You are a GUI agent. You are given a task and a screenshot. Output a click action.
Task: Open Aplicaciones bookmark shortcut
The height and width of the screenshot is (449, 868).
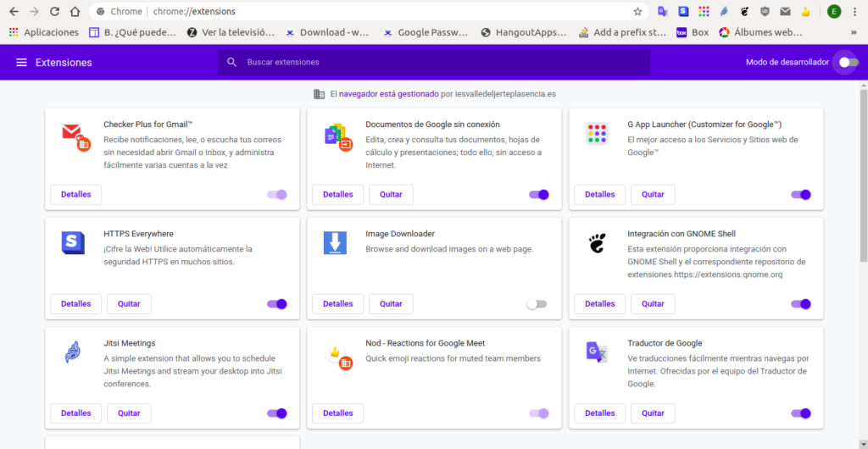(44, 33)
